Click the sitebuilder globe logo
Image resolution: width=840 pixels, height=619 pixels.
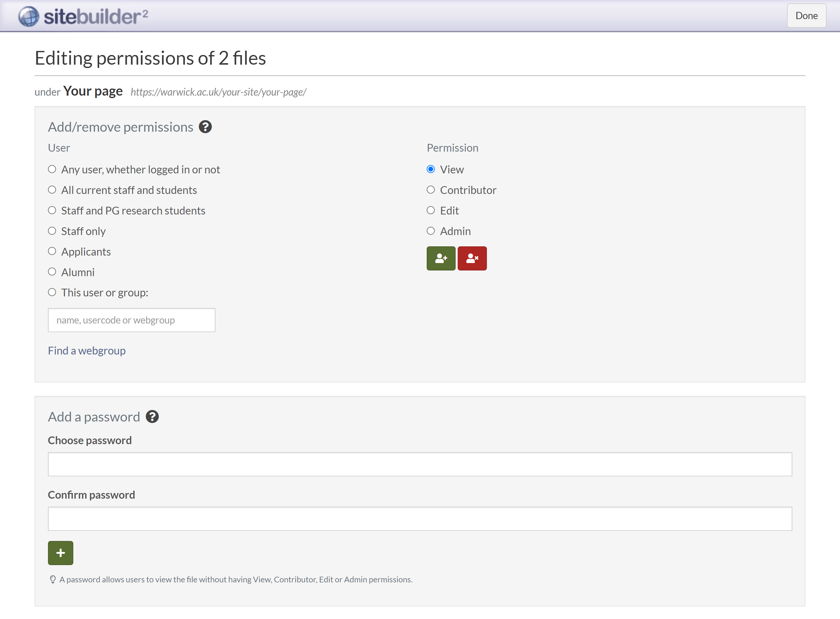coord(29,16)
